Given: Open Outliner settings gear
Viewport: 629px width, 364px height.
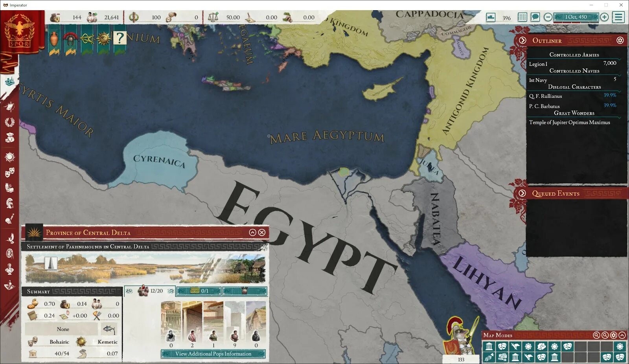Looking at the screenshot, I should (620, 40).
